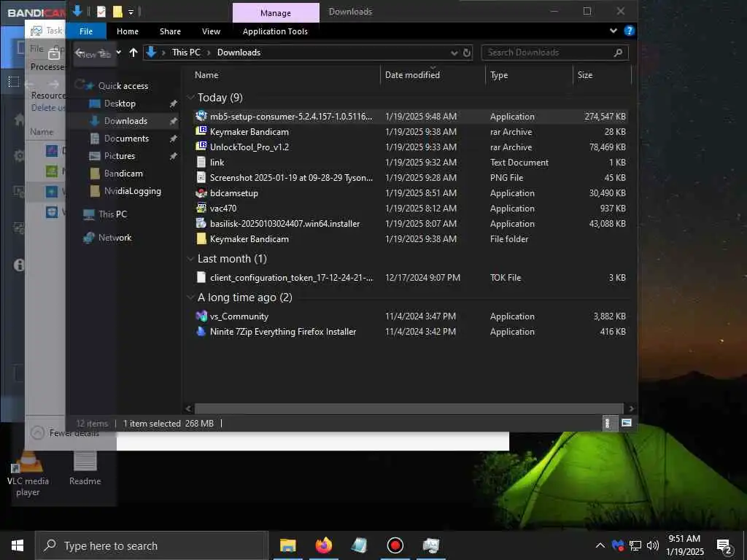Click the Manage contextual tab
Viewport: 747px width, 560px height.
coord(276,13)
